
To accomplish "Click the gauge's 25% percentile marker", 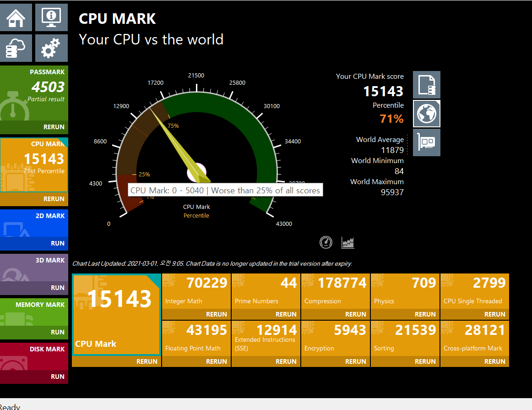I will [x=144, y=175].
